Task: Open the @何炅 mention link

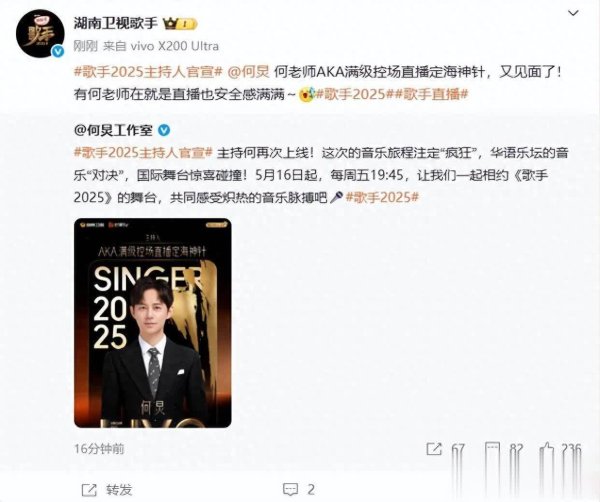Action: click(x=248, y=72)
